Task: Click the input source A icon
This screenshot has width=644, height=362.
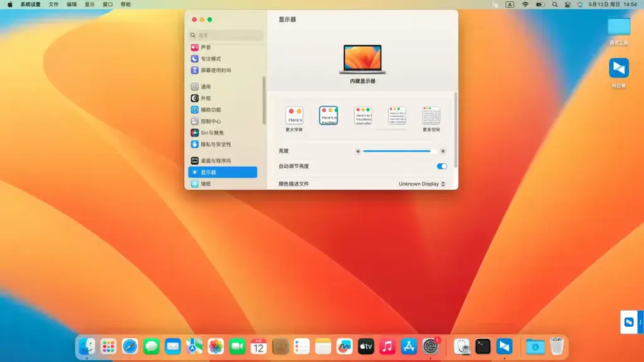Action: [509, 4]
